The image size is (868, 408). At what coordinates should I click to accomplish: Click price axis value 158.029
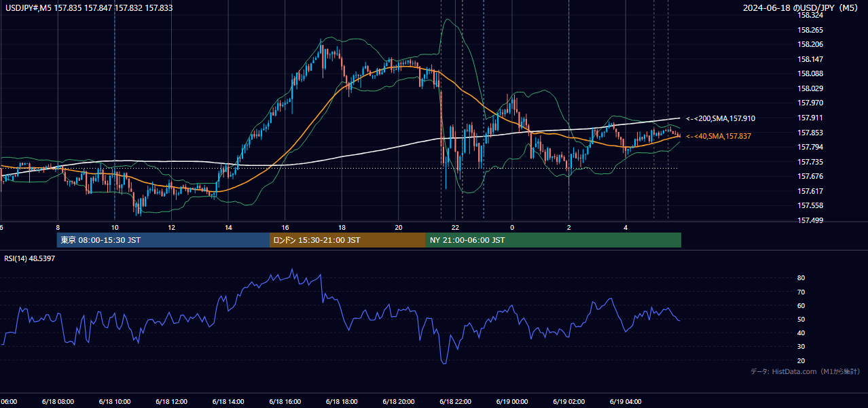810,88
